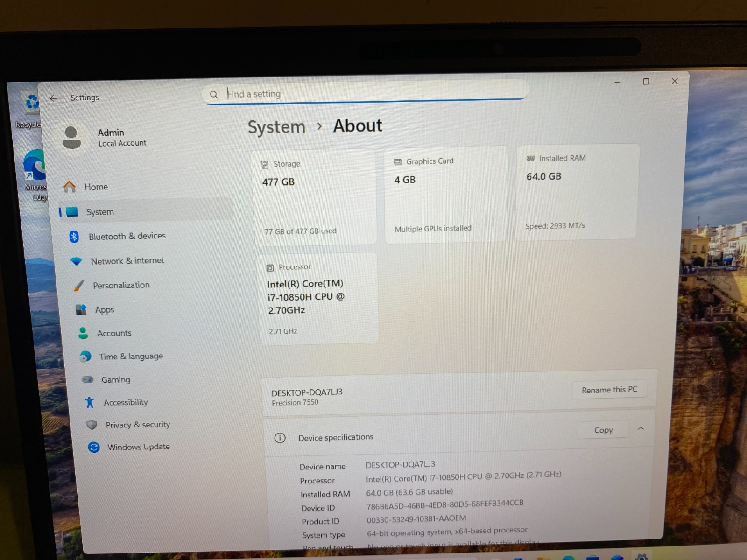Go back to System in the breadcrumb

(276, 127)
